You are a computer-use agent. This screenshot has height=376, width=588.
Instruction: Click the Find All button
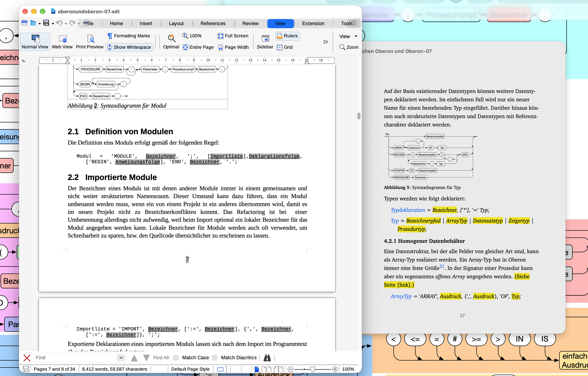pos(161,358)
